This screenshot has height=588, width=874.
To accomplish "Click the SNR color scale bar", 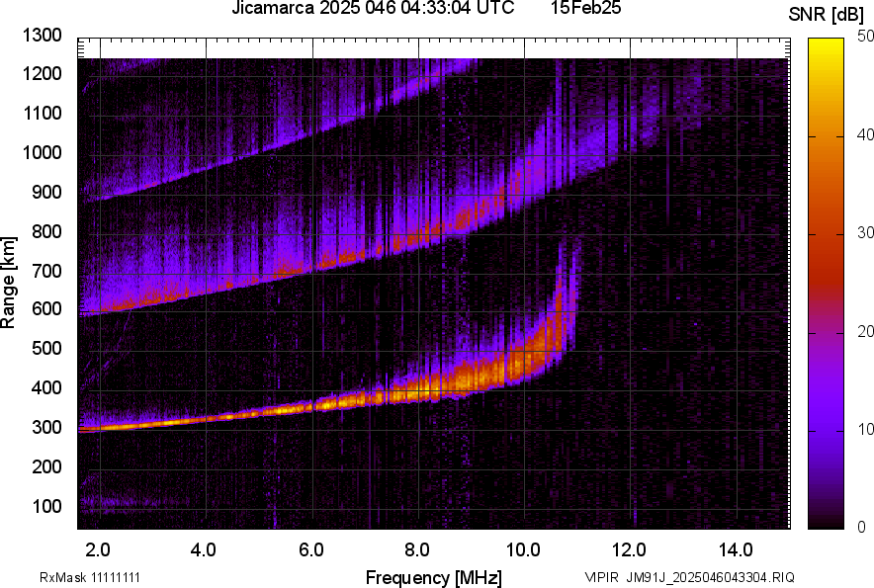I will click(826, 284).
